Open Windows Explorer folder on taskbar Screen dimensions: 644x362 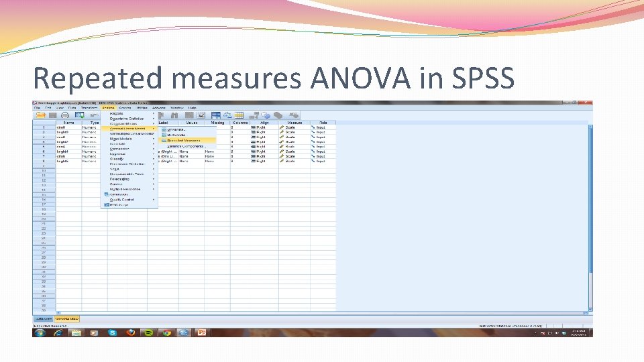[76, 333]
